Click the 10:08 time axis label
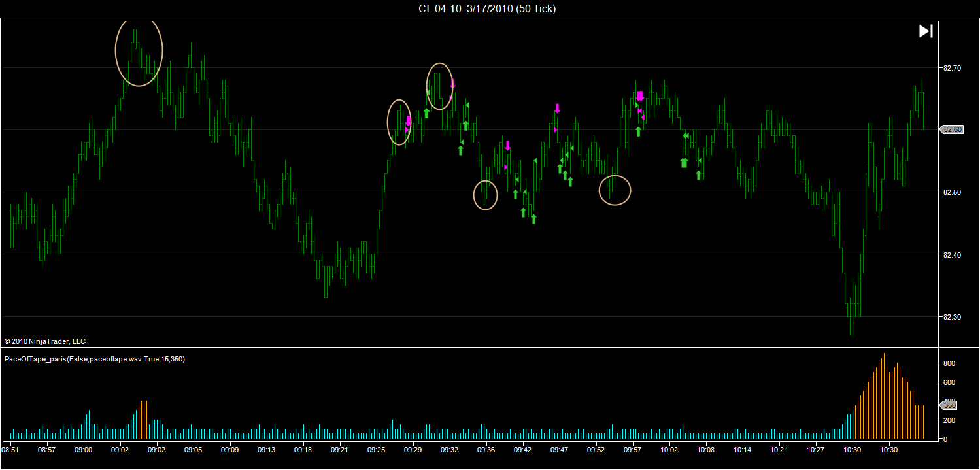 (706, 450)
